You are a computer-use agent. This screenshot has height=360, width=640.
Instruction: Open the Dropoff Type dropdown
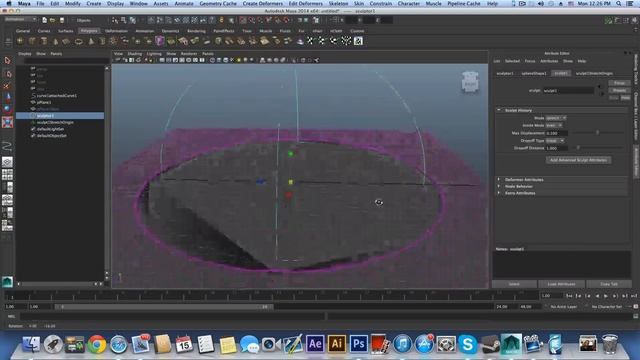[x=555, y=140]
